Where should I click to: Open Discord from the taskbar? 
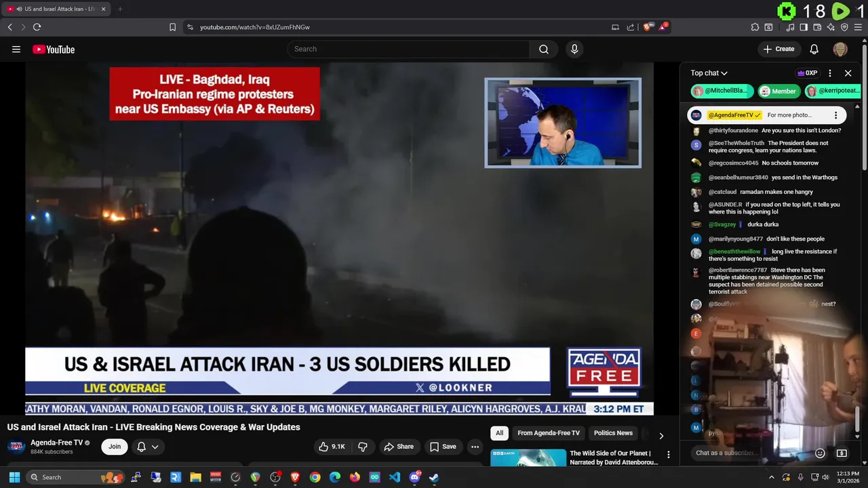[414, 477]
